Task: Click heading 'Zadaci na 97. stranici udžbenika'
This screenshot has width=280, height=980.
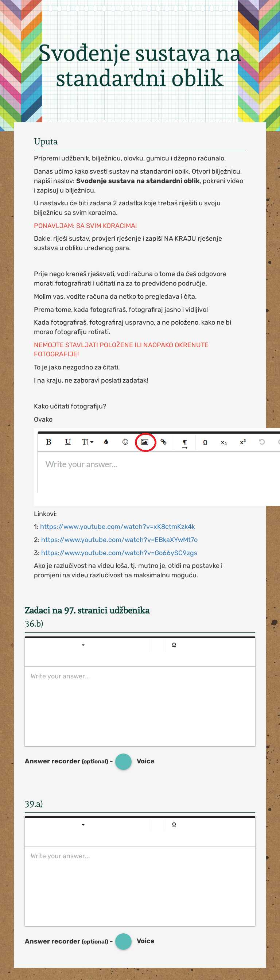Action: [87, 610]
